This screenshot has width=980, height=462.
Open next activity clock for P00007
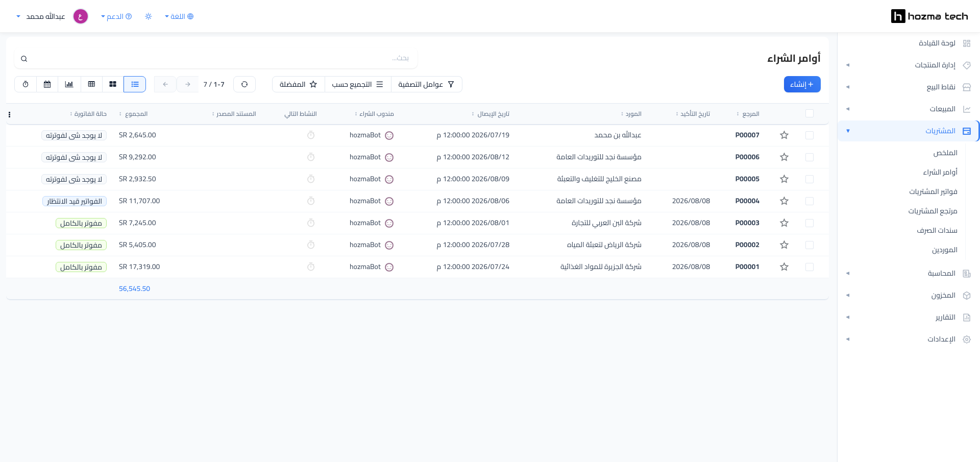point(311,135)
